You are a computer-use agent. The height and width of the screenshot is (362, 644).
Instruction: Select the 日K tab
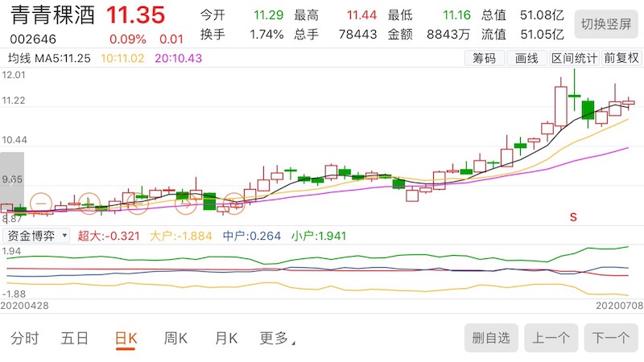point(126,339)
